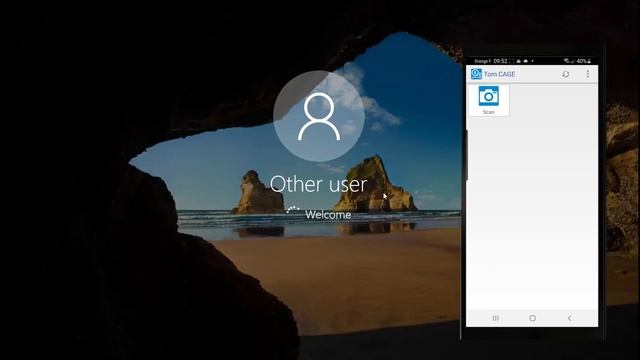Tap the Wi-Fi icon in the phone status bar
This screenshot has height=360, width=640.
pos(566,61)
